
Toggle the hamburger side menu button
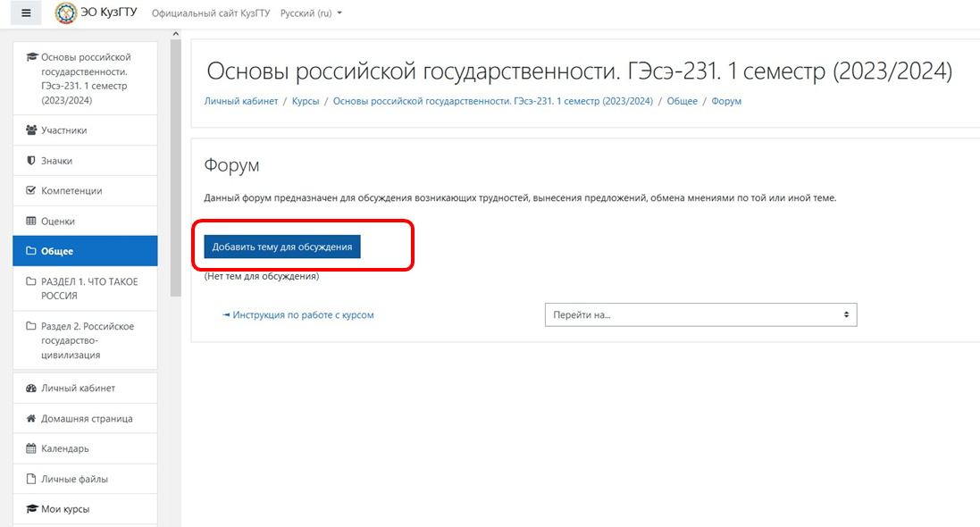pos(26,13)
